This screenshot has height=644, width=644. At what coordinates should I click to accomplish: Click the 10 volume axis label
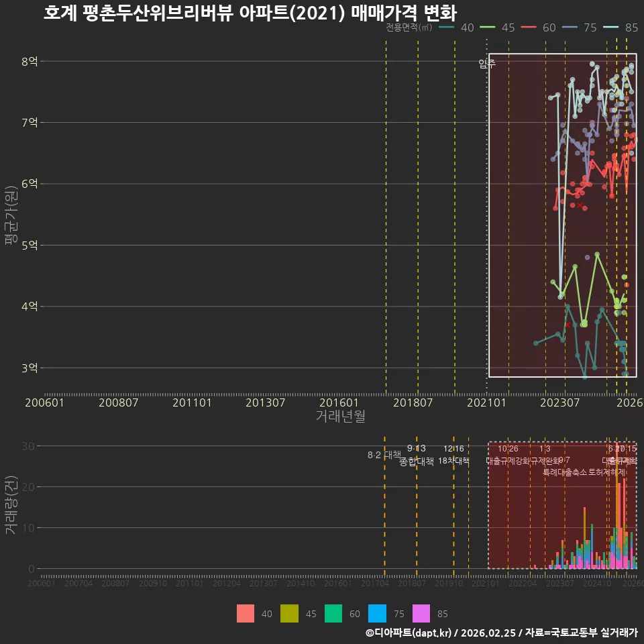coord(28,528)
